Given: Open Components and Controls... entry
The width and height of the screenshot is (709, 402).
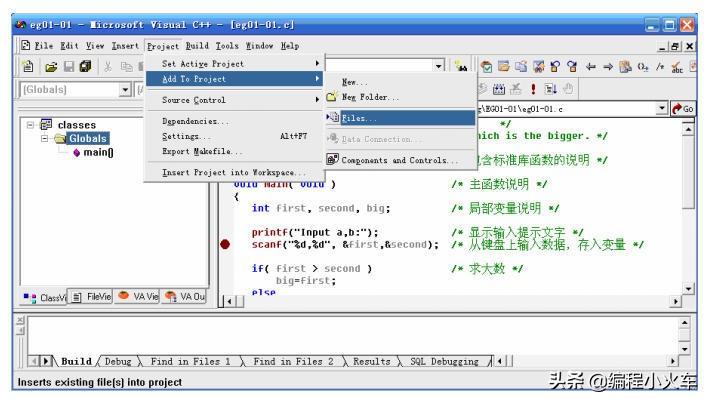Looking at the screenshot, I should tap(400, 160).
